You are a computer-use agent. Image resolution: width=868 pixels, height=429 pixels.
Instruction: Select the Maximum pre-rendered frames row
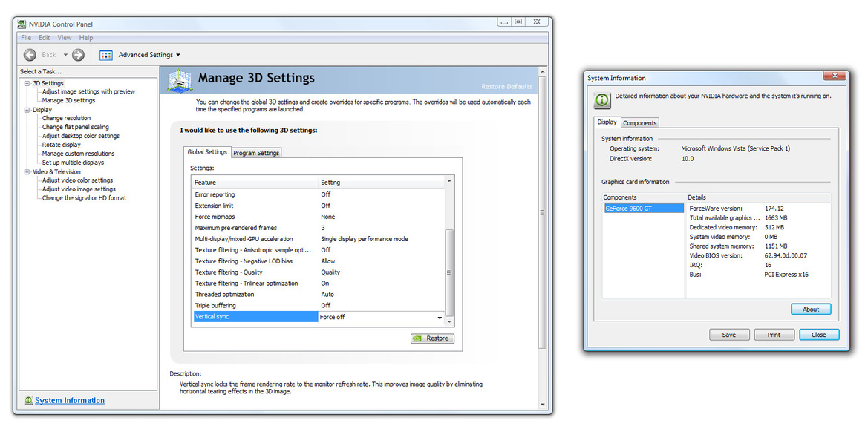coord(319,228)
